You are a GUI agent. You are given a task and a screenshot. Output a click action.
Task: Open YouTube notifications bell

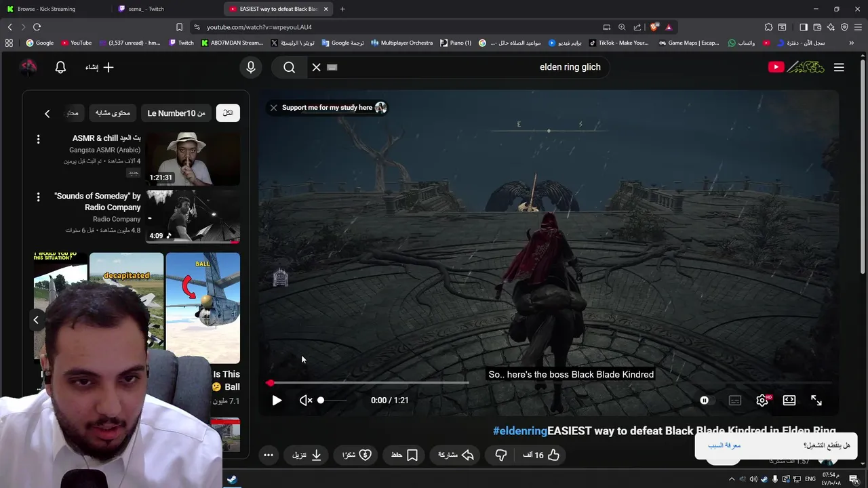(x=60, y=67)
